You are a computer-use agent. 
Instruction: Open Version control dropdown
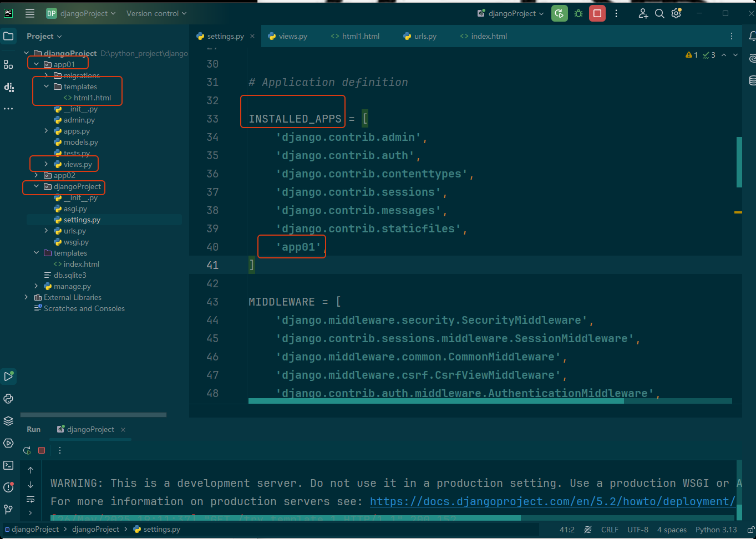(x=156, y=13)
